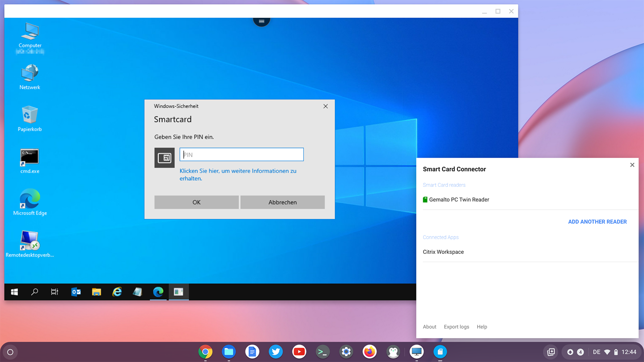Click Export logs in Smart Card Connector
This screenshot has height=362, width=644.
coord(457,327)
